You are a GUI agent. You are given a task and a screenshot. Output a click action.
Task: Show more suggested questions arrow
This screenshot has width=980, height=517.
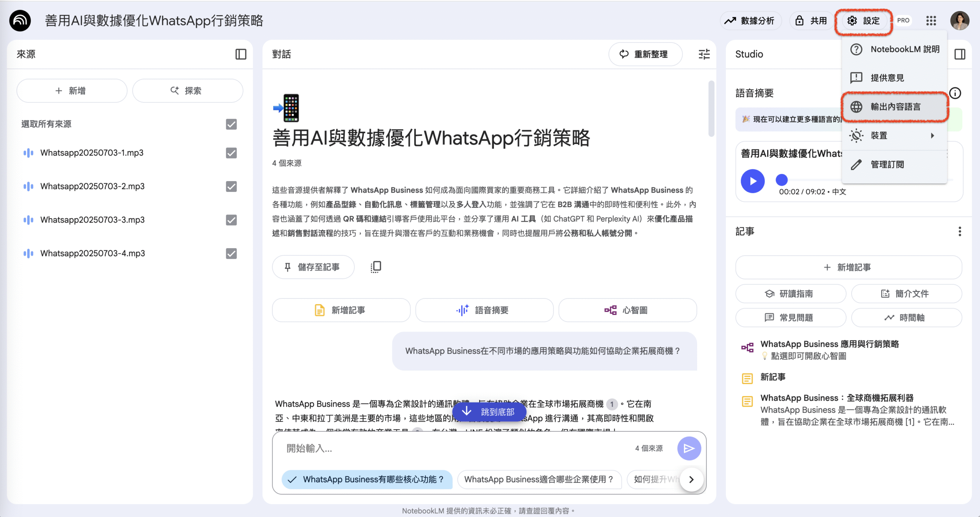coord(691,479)
